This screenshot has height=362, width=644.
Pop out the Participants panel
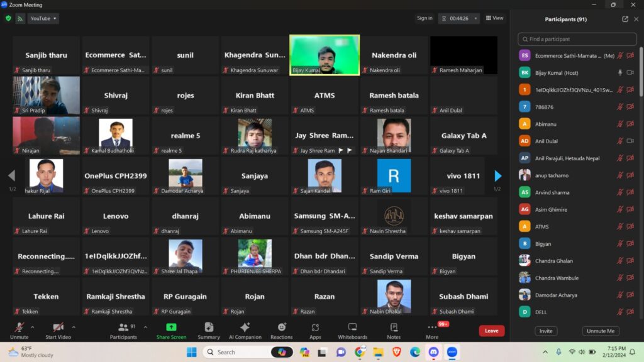click(x=625, y=19)
